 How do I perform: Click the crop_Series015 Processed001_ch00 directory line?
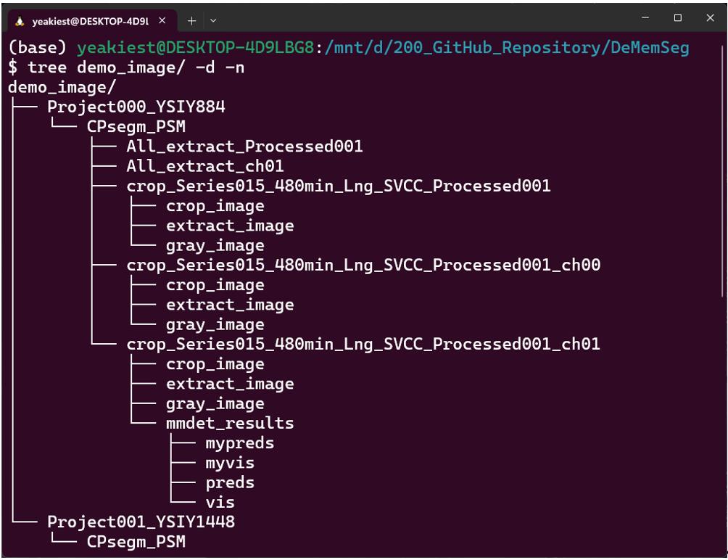click(363, 265)
